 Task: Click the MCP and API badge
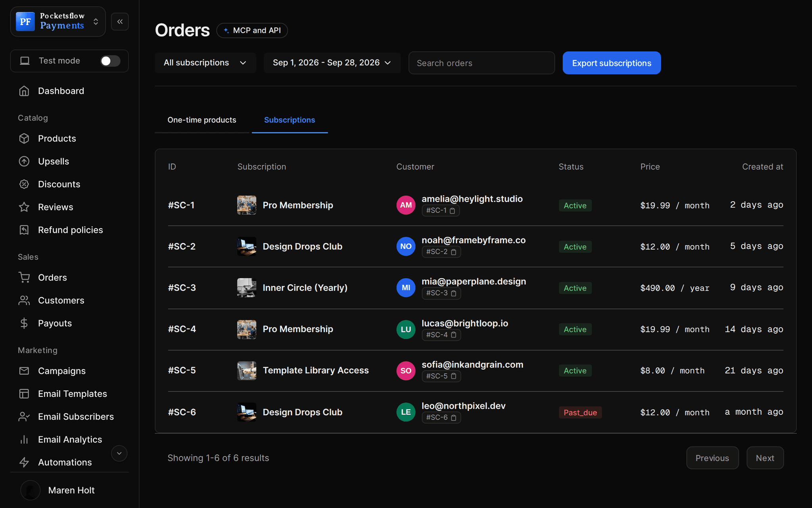252,30
